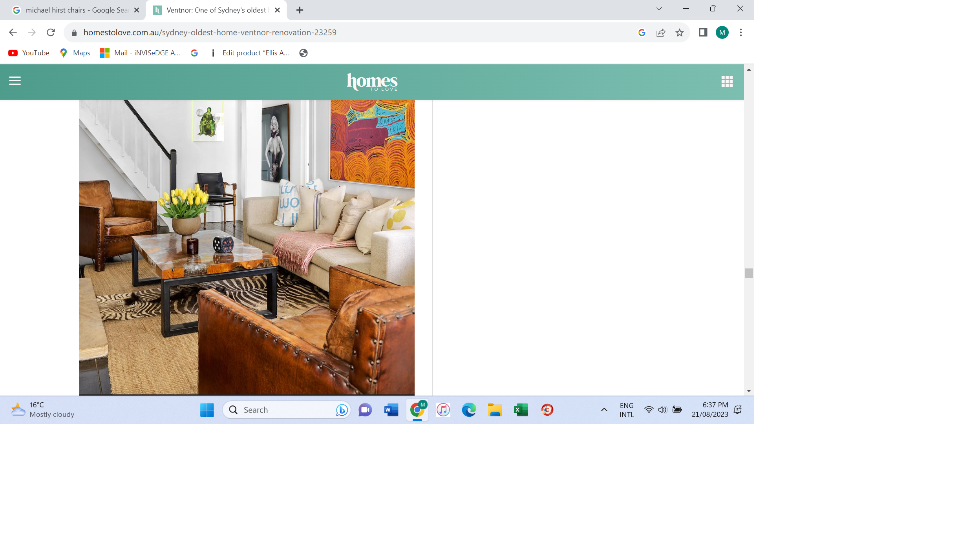Open Excel from the taskbar

click(521, 410)
